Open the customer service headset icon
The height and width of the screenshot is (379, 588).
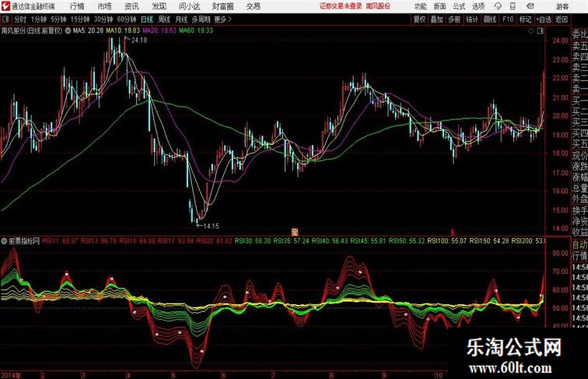(498, 6)
